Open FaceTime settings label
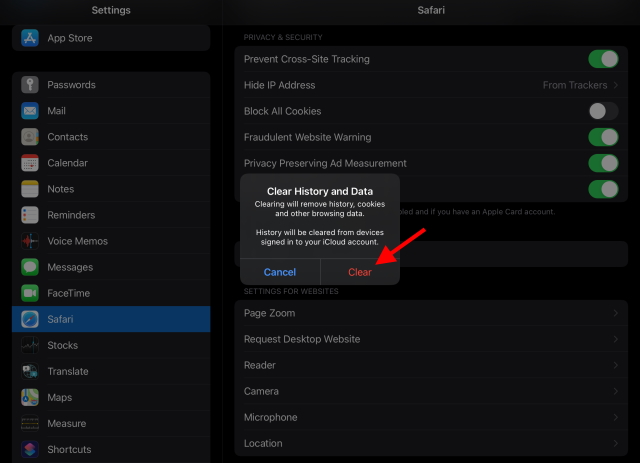The height and width of the screenshot is (463, 640). pos(69,293)
